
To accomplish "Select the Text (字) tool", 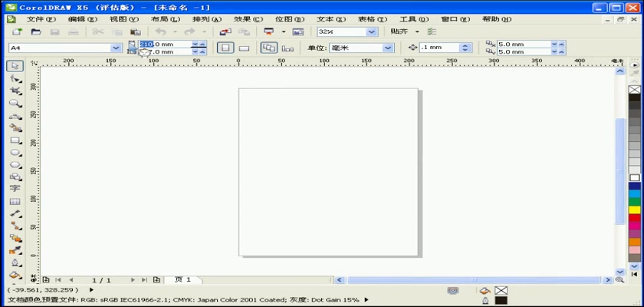I will 15,189.
